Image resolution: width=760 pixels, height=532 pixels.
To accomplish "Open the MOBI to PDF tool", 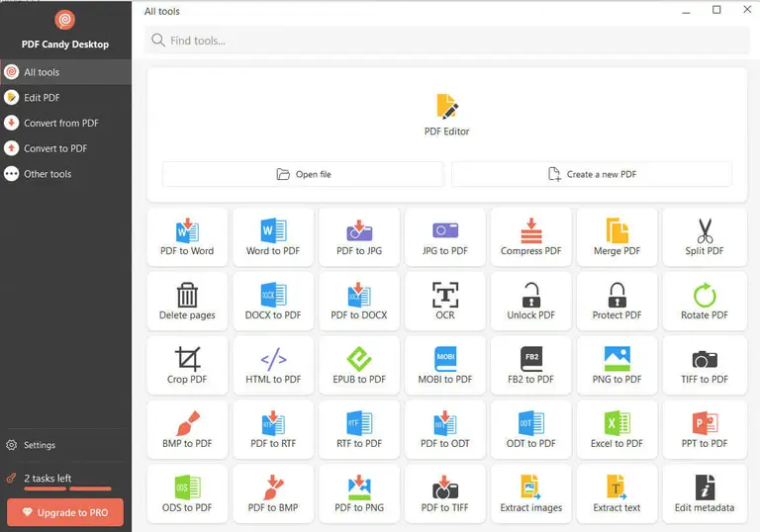I will tap(445, 365).
